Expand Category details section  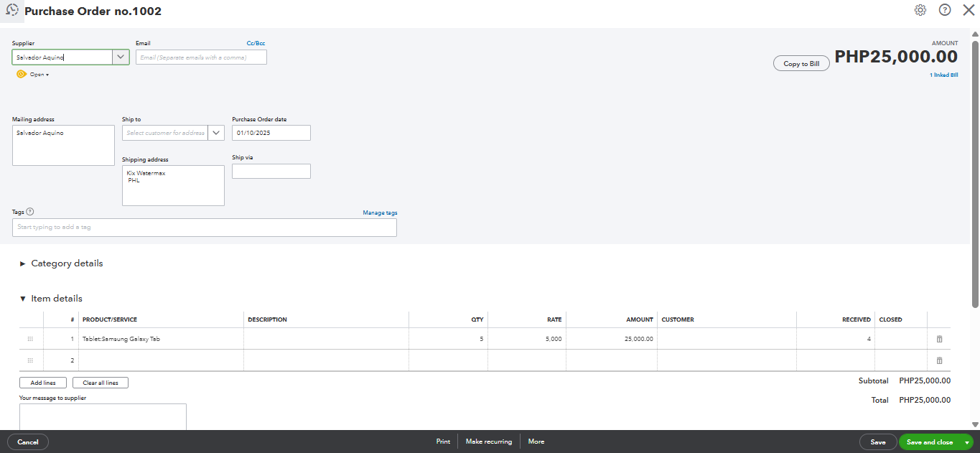tap(23, 263)
